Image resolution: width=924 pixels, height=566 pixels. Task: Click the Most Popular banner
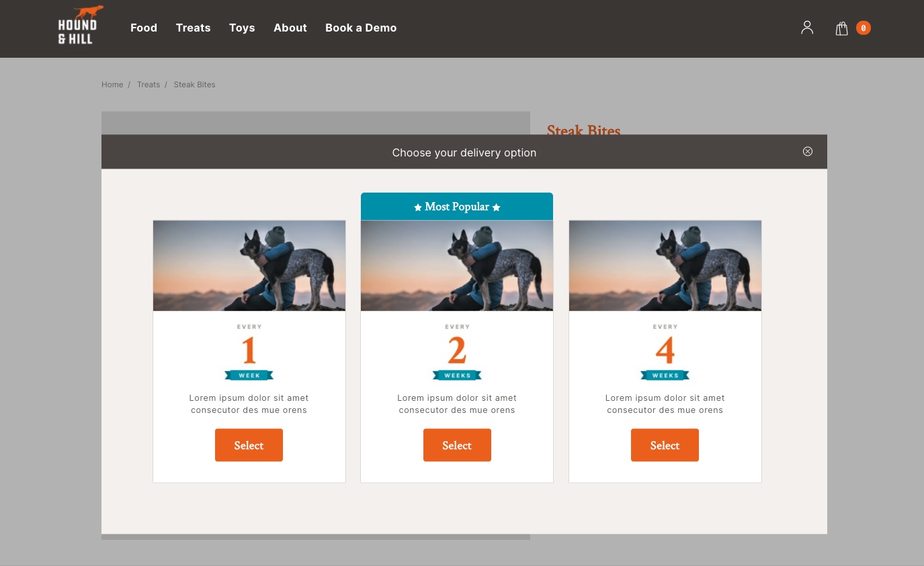tap(457, 207)
